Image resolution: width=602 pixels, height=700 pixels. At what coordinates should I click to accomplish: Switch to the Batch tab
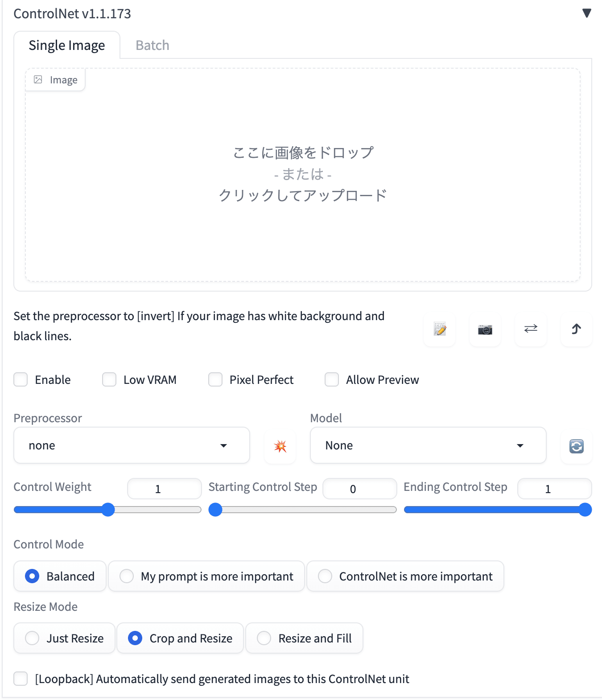[x=153, y=45]
